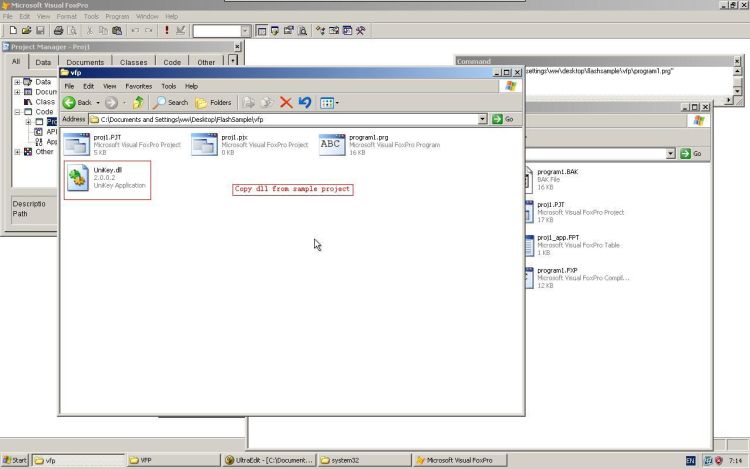Select the Classes tab in Project Manager
Viewport: 750px width, 469px height.
[x=134, y=62]
